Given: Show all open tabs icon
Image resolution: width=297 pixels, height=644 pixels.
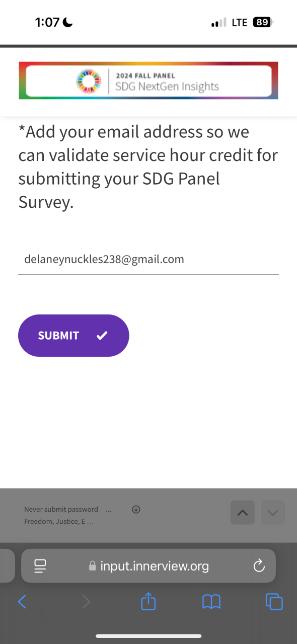Looking at the screenshot, I should point(274,602).
